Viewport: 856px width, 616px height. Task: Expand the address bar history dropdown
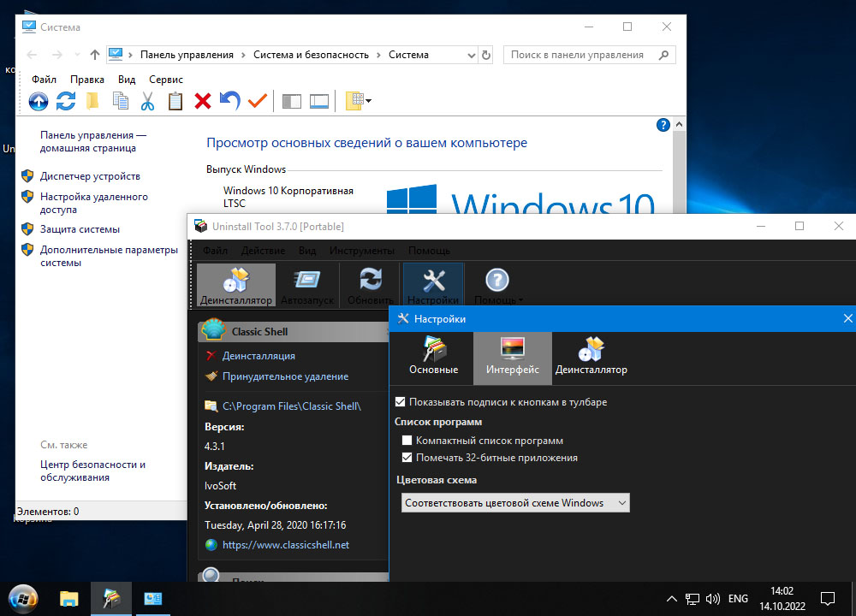pos(471,55)
